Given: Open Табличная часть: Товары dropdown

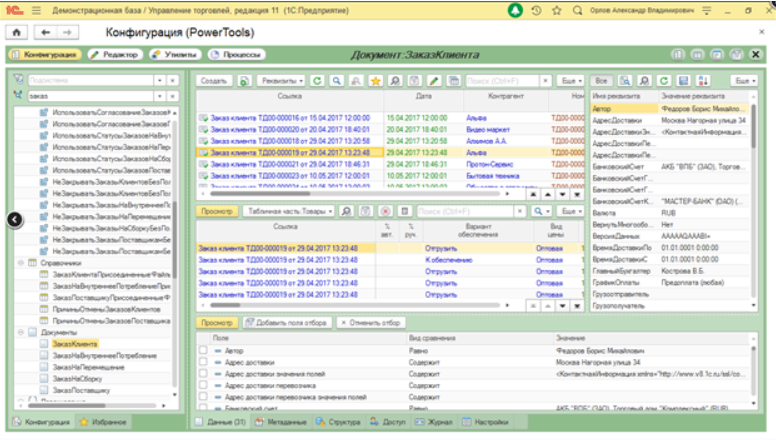Looking at the screenshot, I should (x=289, y=211).
